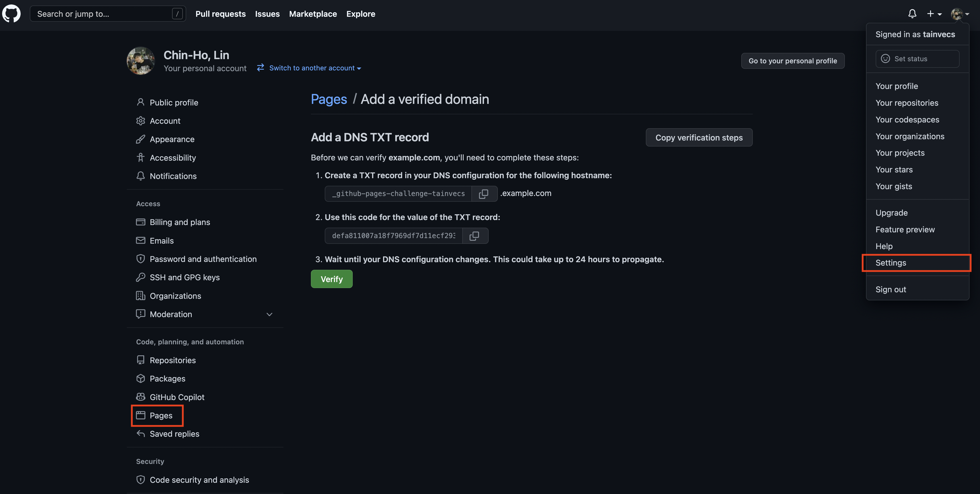Click the Account gear icon

coord(140,121)
